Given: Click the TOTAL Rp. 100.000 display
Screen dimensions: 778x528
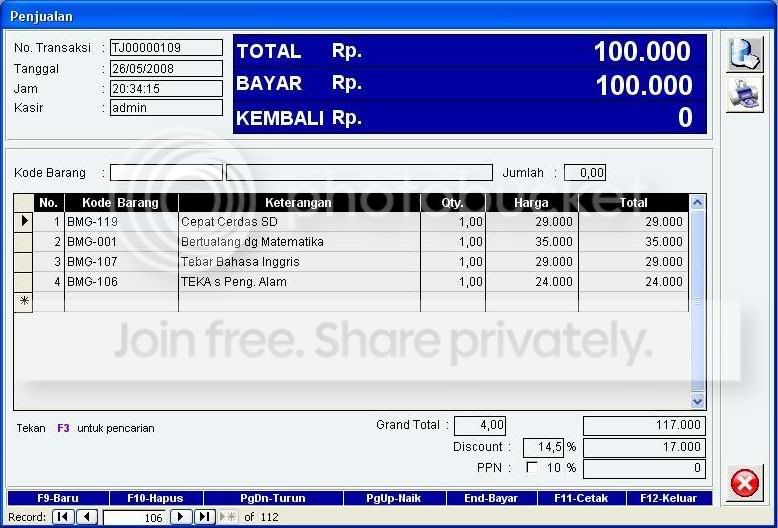Looking at the screenshot, I should tap(469, 51).
